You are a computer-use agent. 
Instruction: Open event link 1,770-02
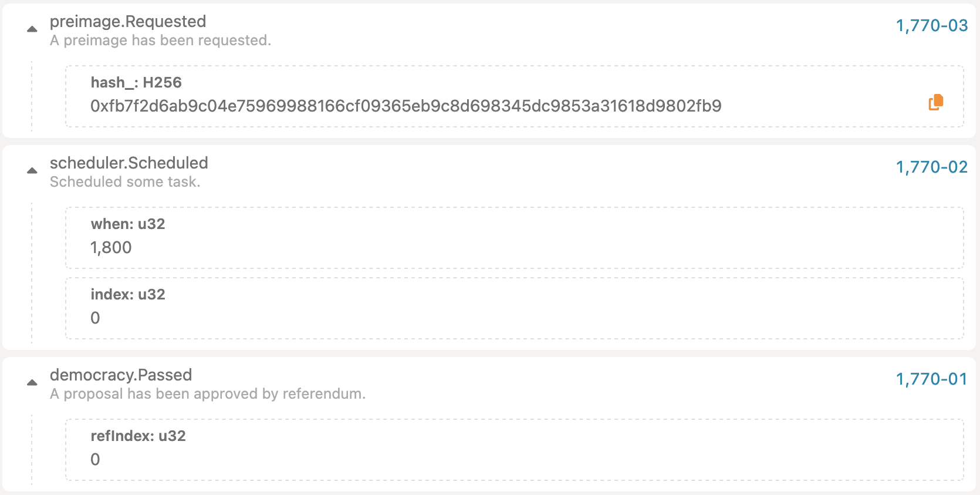coord(931,167)
